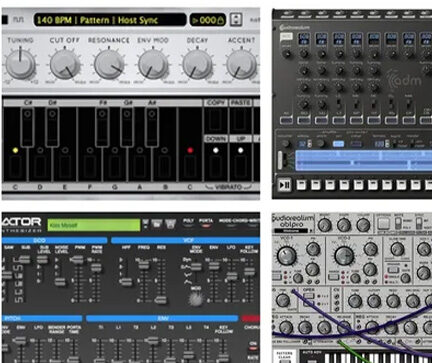The height and width of the screenshot is (363, 432).
Task: Select the D# key on the step keyboard
Action: coord(52,127)
